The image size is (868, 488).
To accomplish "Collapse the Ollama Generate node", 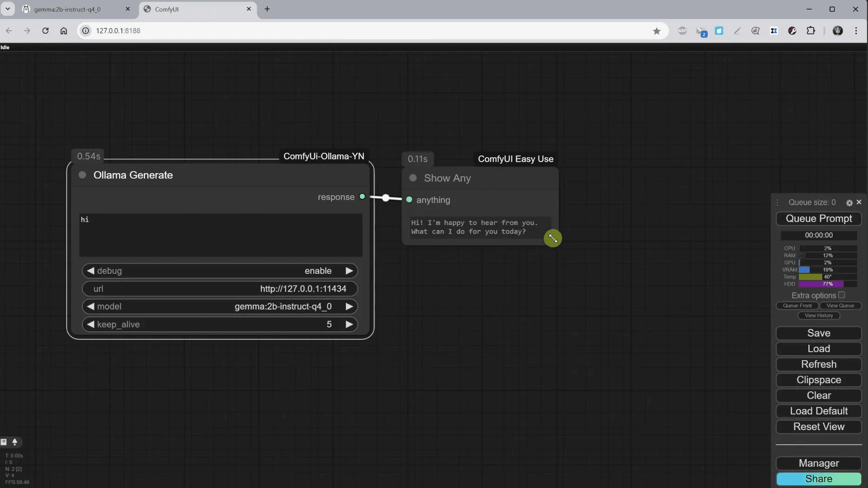I will (82, 175).
